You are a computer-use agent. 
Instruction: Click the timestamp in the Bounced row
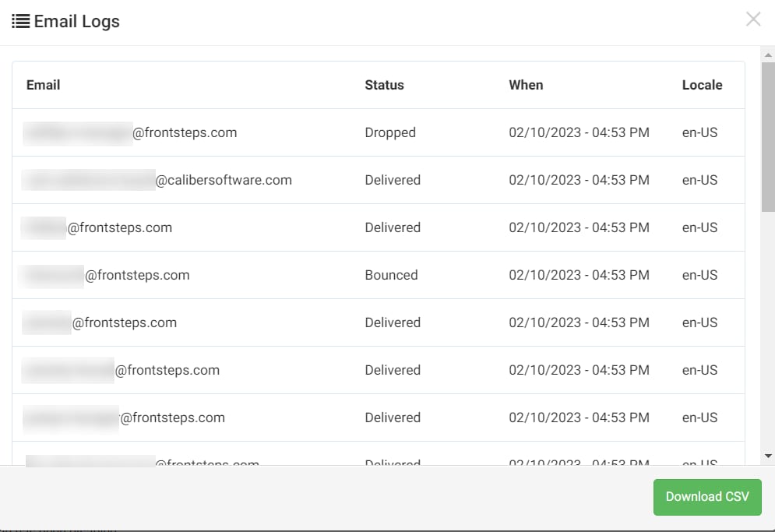[x=579, y=275]
